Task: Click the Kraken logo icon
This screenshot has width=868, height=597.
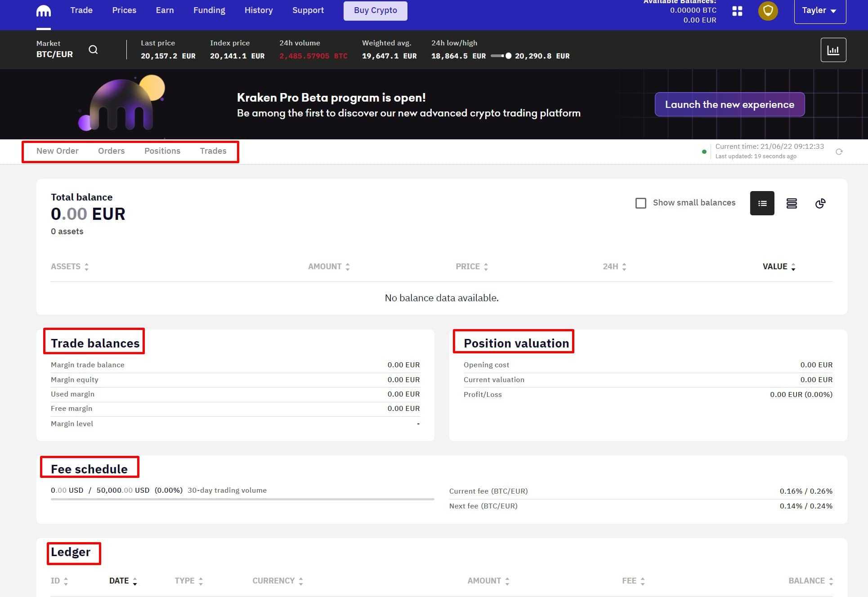Action: click(43, 11)
